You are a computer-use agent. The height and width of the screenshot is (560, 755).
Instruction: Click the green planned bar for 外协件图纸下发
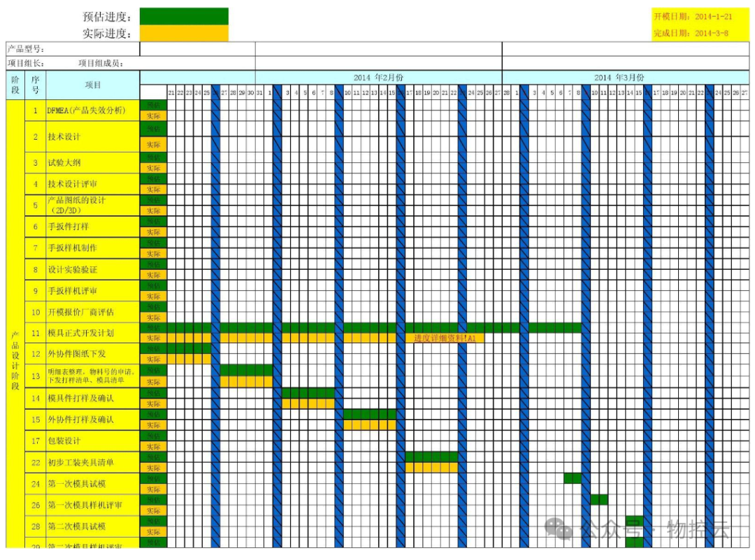[x=189, y=349]
